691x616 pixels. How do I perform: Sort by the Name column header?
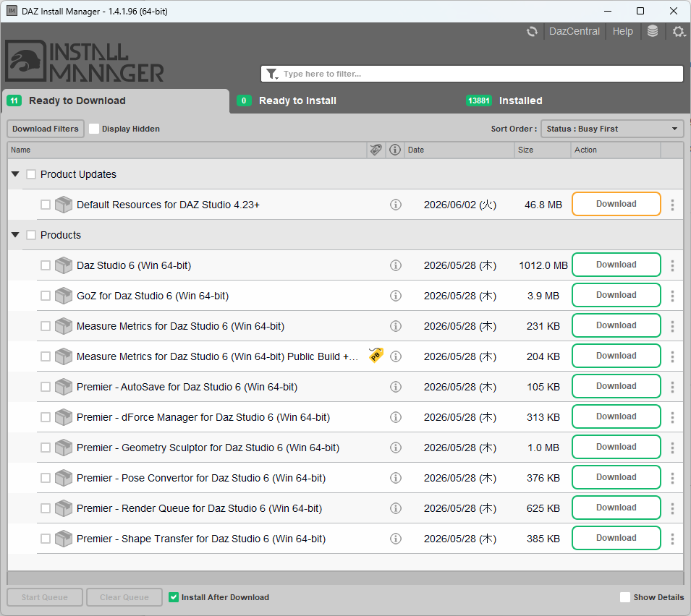187,150
